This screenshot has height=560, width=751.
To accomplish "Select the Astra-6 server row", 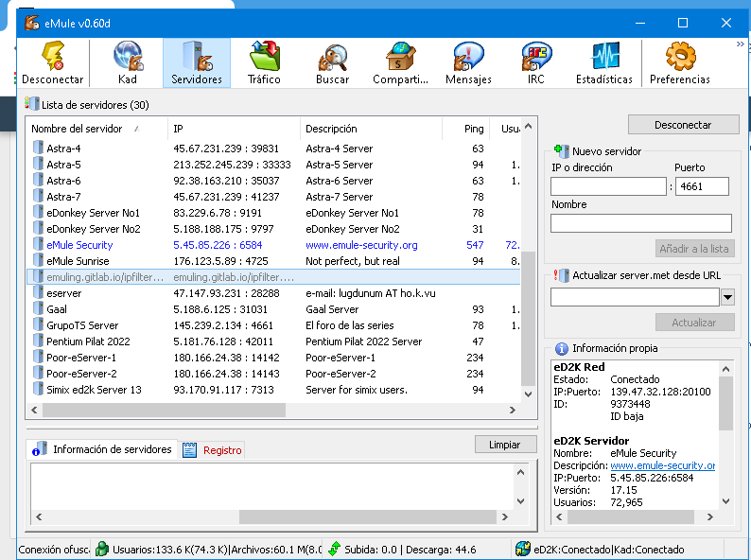I will click(x=273, y=181).
